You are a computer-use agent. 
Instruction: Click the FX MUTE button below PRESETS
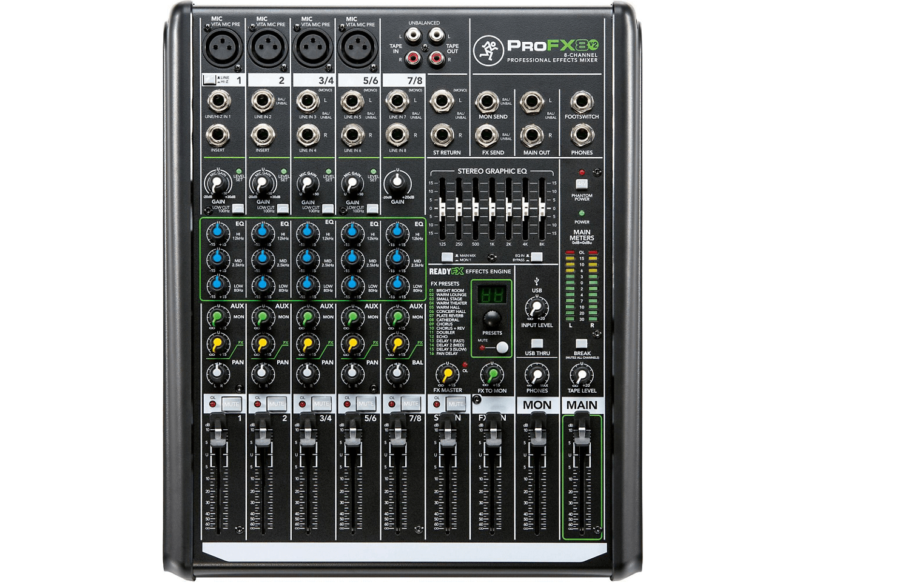(x=502, y=347)
